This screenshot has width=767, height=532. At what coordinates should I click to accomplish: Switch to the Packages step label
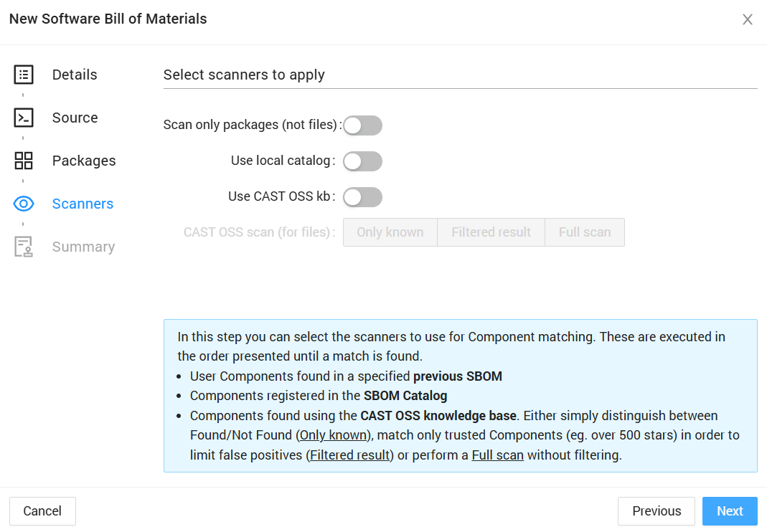click(84, 161)
